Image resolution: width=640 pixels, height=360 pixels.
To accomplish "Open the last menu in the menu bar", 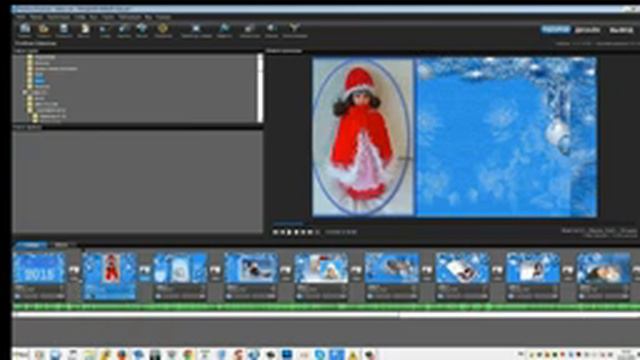I will tap(163, 18).
